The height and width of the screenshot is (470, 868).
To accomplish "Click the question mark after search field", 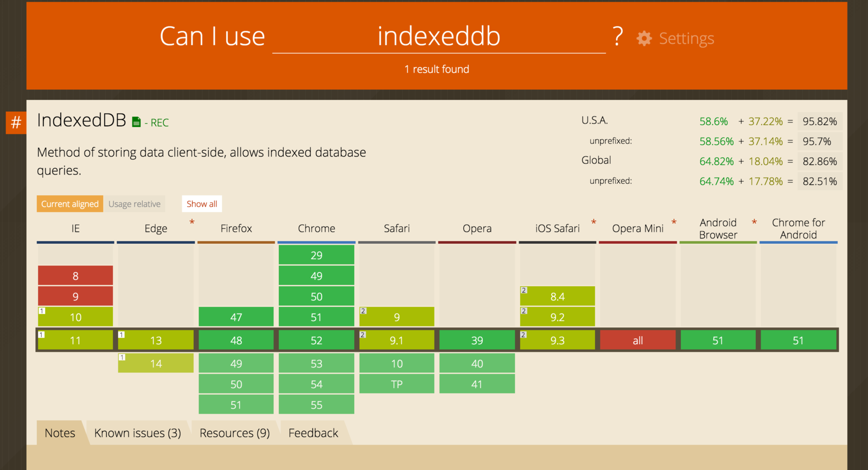I will pos(618,36).
